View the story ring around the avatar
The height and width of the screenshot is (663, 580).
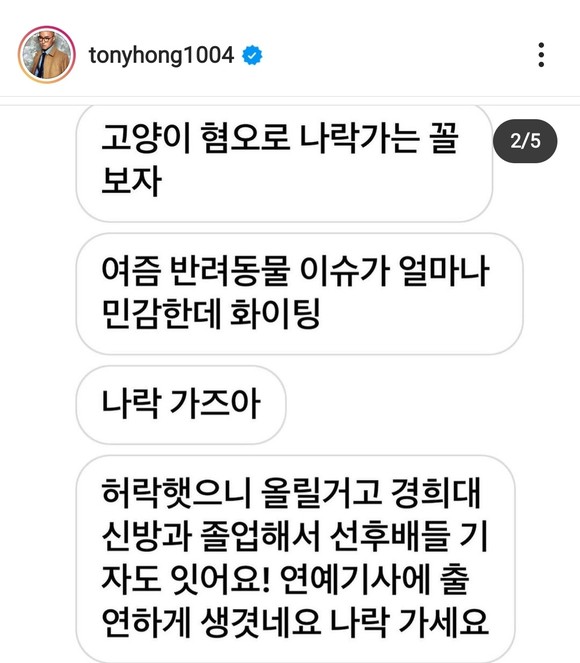point(47,55)
